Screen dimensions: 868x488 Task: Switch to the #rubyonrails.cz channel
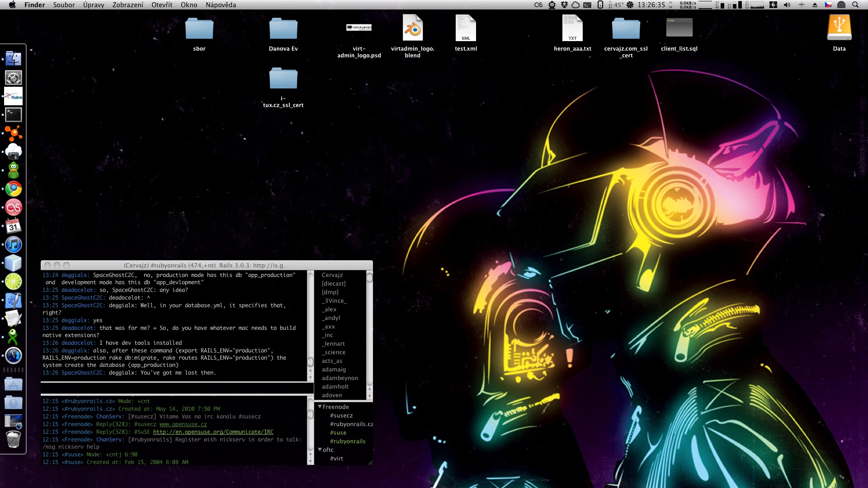(351, 424)
